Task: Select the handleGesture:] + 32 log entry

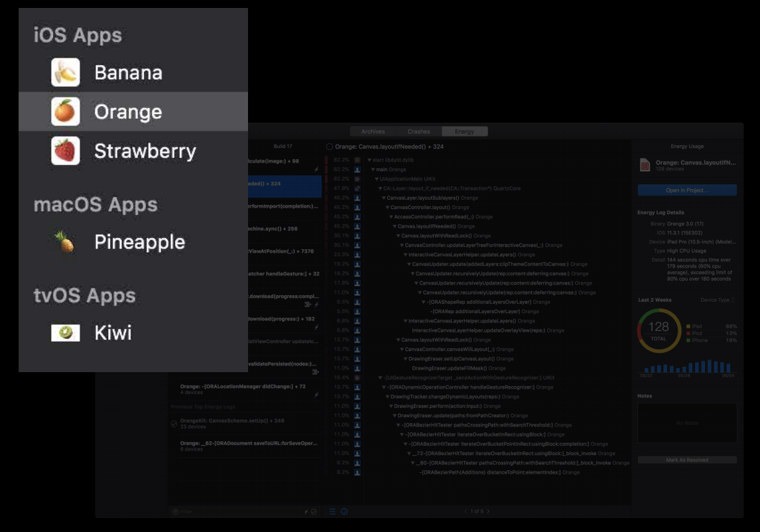Action: click(285, 274)
